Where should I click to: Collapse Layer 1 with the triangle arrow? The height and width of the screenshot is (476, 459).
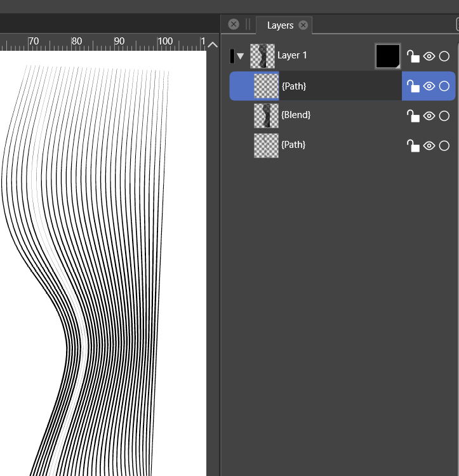(241, 56)
